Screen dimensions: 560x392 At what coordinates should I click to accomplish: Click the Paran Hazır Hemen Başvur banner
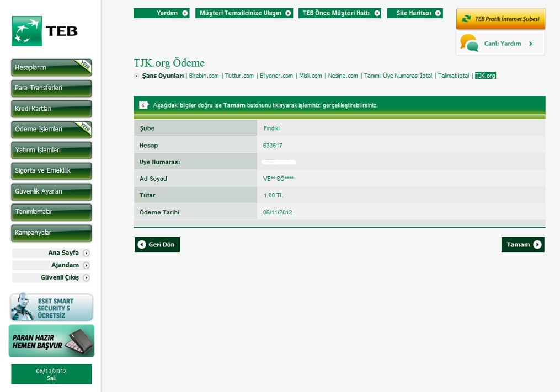pyautogui.click(x=51, y=341)
